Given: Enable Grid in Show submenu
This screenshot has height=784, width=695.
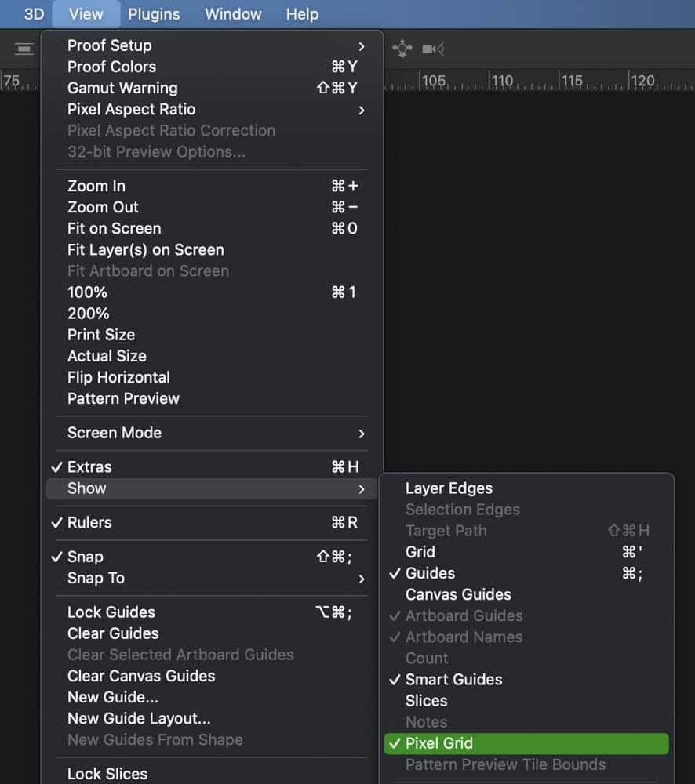Looking at the screenshot, I should click(526, 552).
